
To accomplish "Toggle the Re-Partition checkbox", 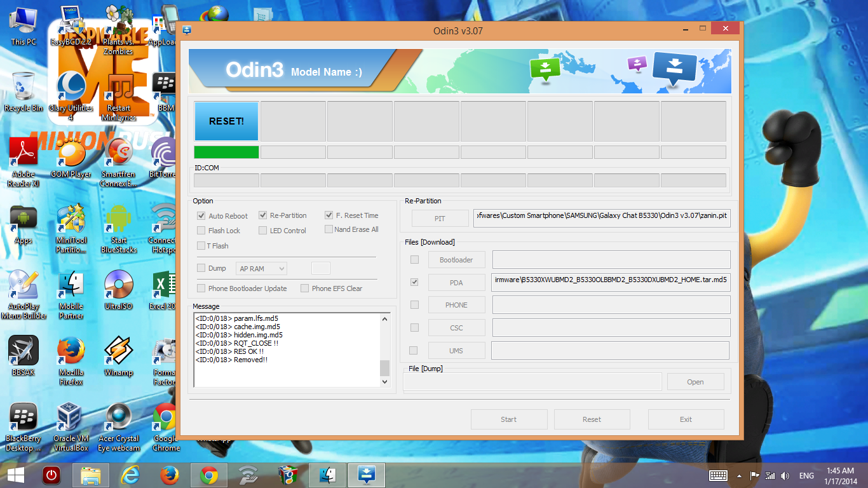I will pyautogui.click(x=263, y=215).
